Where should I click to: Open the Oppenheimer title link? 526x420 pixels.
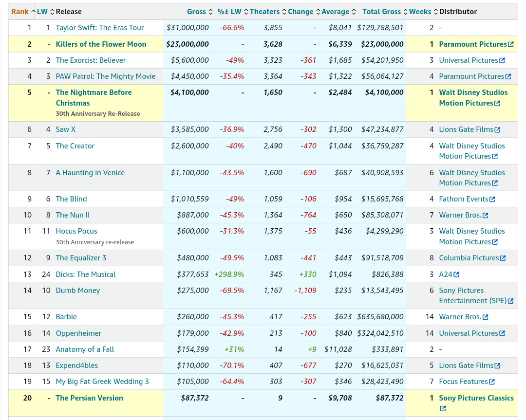click(x=78, y=333)
